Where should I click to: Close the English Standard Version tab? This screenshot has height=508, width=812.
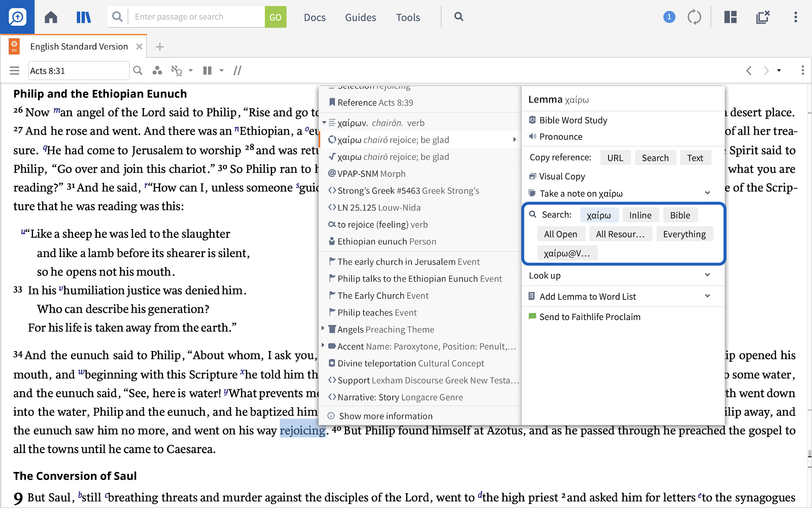pos(139,46)
